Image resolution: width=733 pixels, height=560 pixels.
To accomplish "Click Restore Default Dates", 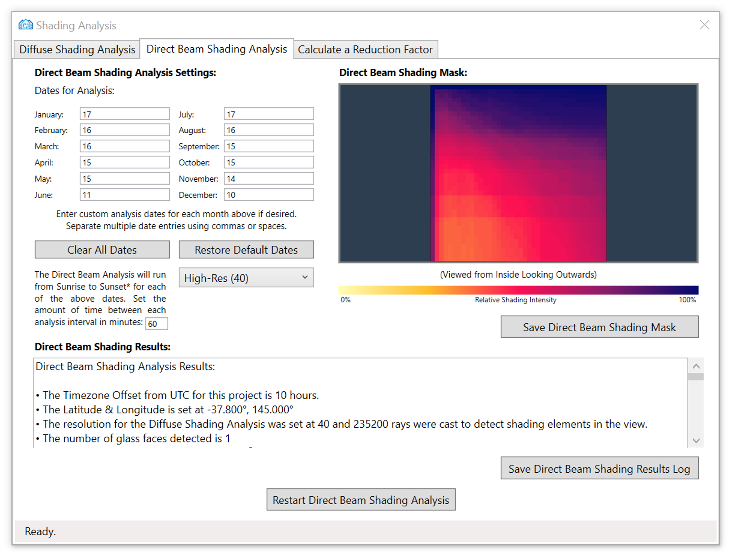I will 246,250.
